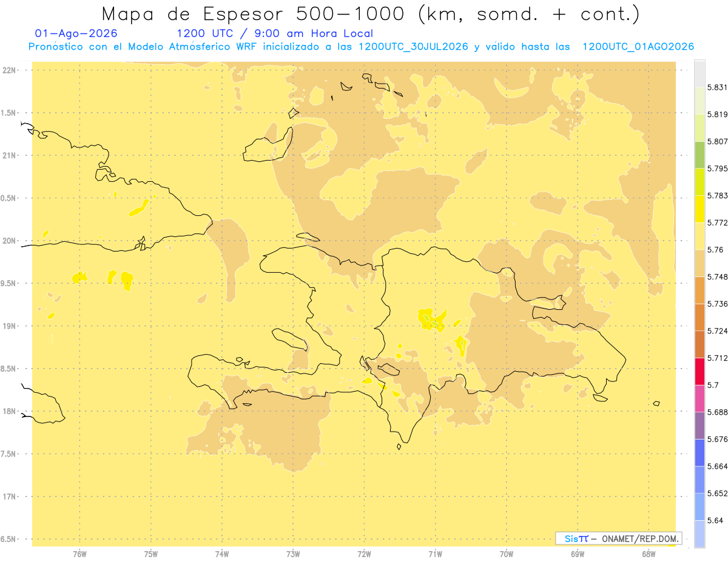Click the '72W' longitude label
Image resolution: width=728 pixels, height=562 pixels.
(364, 554)
